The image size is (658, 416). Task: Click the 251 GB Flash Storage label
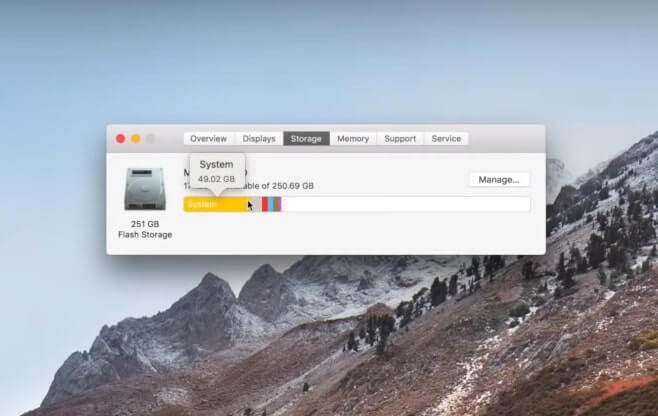coord(145,229)
